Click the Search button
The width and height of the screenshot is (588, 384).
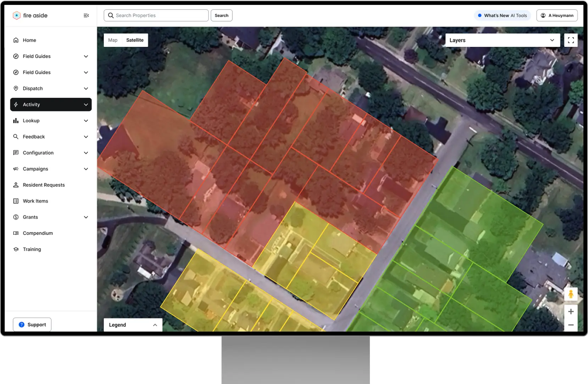pyautogui.click(x=222, y=16)
